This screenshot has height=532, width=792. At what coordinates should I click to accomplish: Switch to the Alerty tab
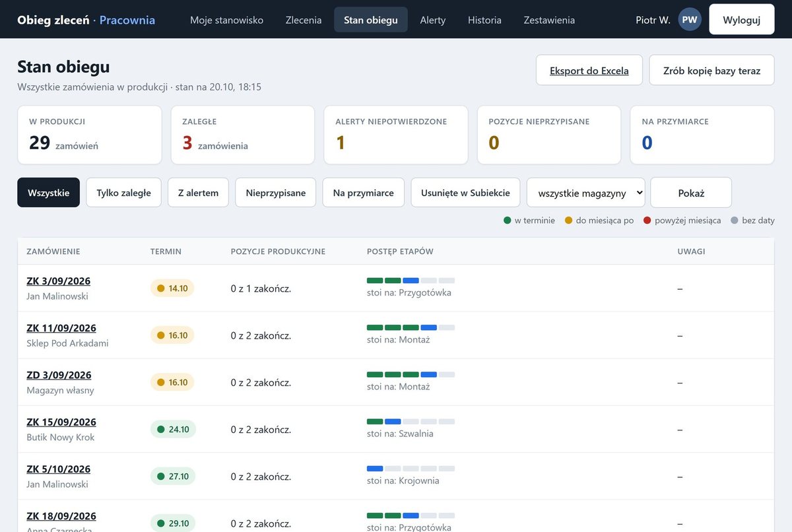pos(433,20)
